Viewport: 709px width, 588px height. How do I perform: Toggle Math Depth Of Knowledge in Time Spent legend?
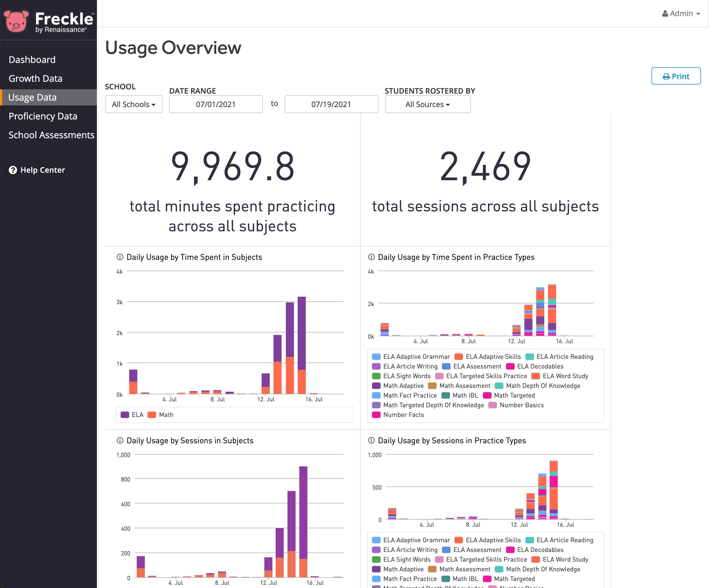tap(538, 386)
